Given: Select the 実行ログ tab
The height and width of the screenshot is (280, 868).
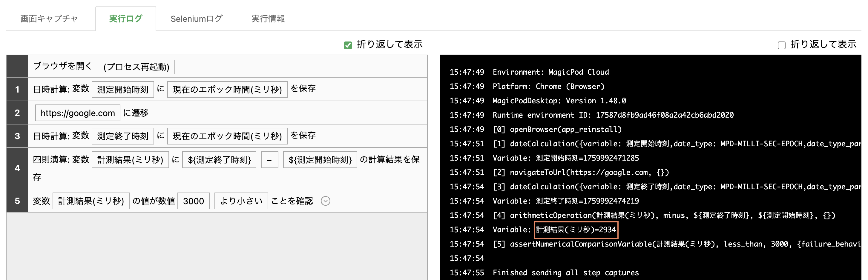Looking at the screenshot, I should (x=126, y=19).
